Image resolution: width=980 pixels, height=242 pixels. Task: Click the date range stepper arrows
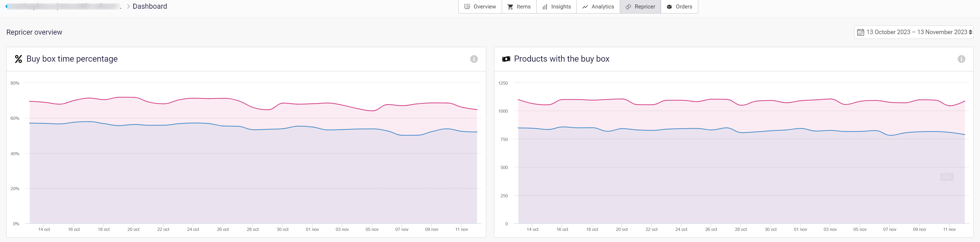970,32
